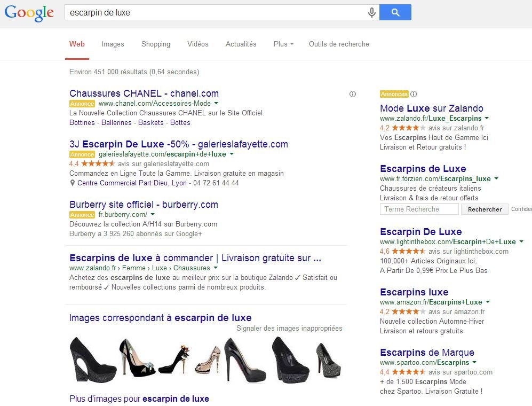Click the results count text Environ 451 000 résultats
The width and height of the screenshot is (532, 406).
click(134, 72)
